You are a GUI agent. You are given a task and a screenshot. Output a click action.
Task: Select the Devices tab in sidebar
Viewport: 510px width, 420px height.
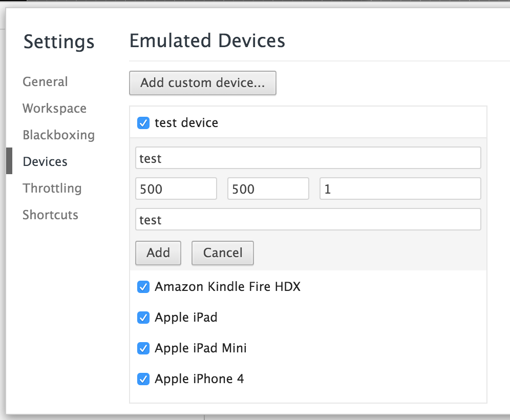coord(45,162)
